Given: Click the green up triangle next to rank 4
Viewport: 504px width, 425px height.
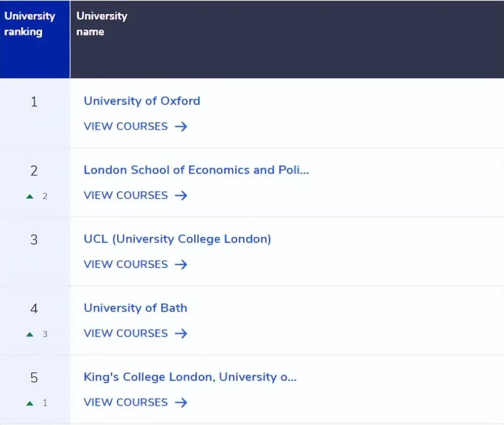Looking at the screenshot, I should coord(30,334).
